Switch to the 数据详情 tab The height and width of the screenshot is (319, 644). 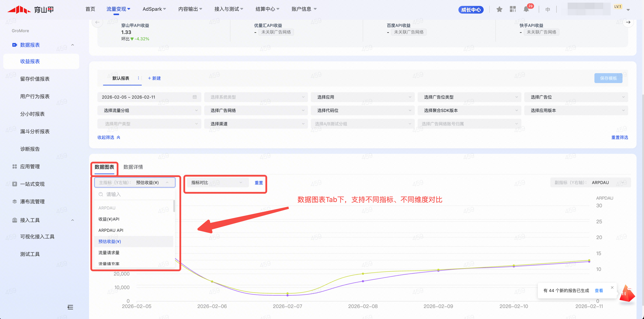pyautogui.click(x=133, y=167)
